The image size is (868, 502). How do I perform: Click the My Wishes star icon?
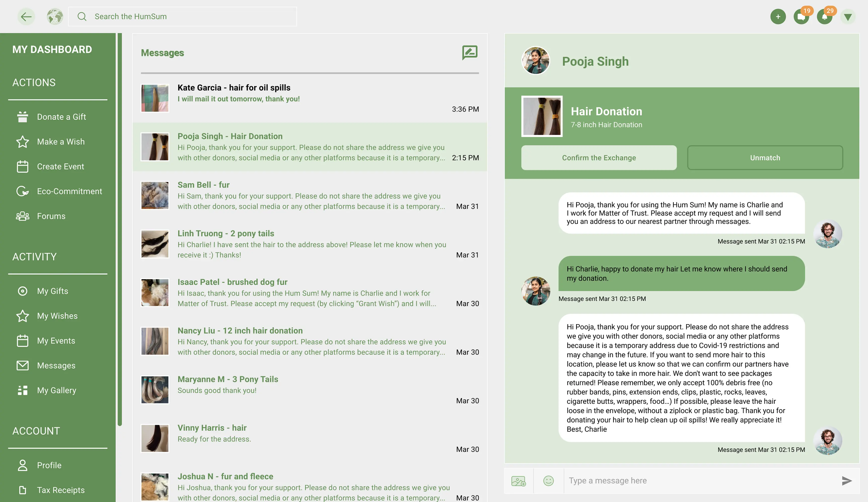point(23,316)
